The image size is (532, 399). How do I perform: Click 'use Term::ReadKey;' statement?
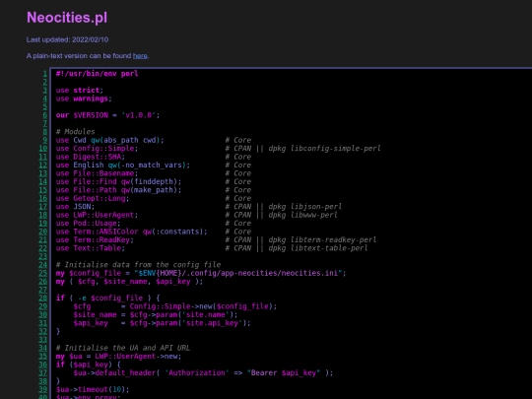pyautogui.click(x=95, y=239)
